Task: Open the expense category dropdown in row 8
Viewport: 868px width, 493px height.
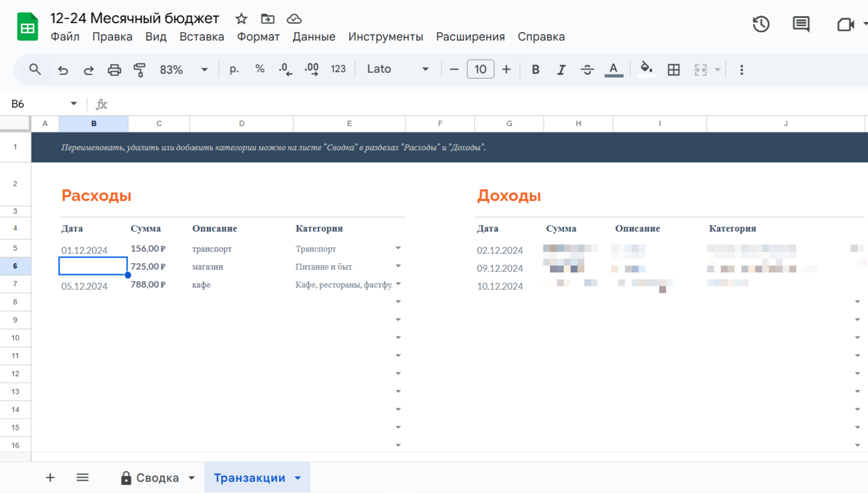Action: pos(398,302)
